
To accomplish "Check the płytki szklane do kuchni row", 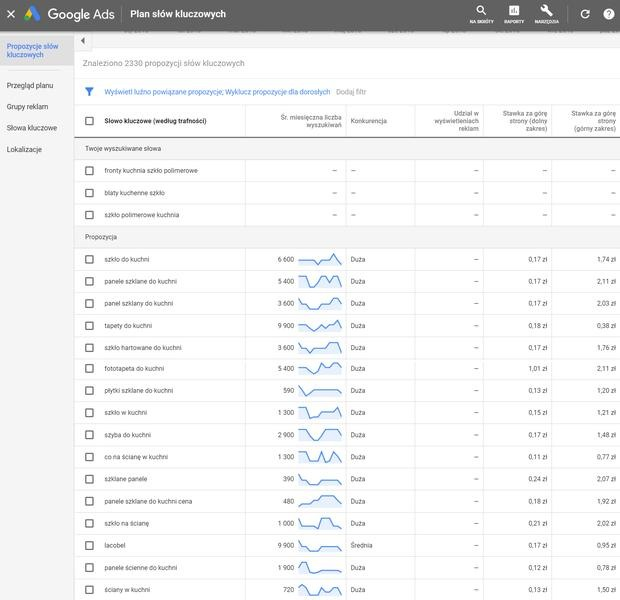I will 89,391.
